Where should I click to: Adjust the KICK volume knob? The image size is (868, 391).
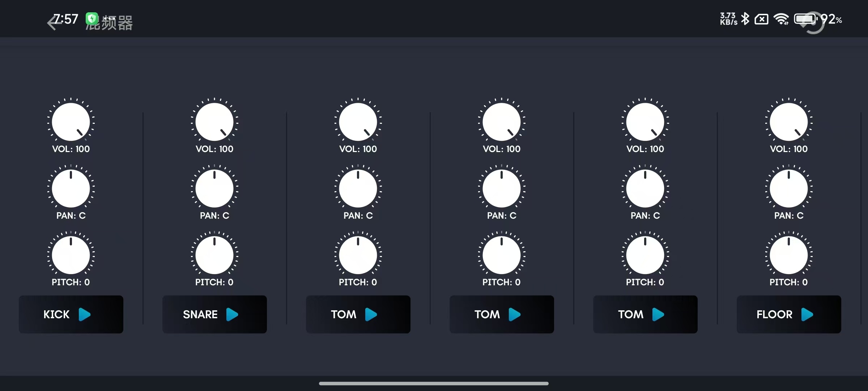[x=71, y=122]
